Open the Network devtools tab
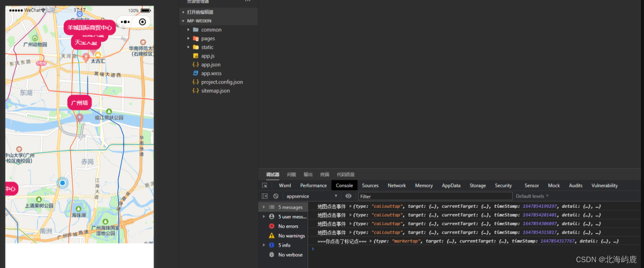Screen dimensions: 644x268 pyautogui.click(x=397, y=186)
